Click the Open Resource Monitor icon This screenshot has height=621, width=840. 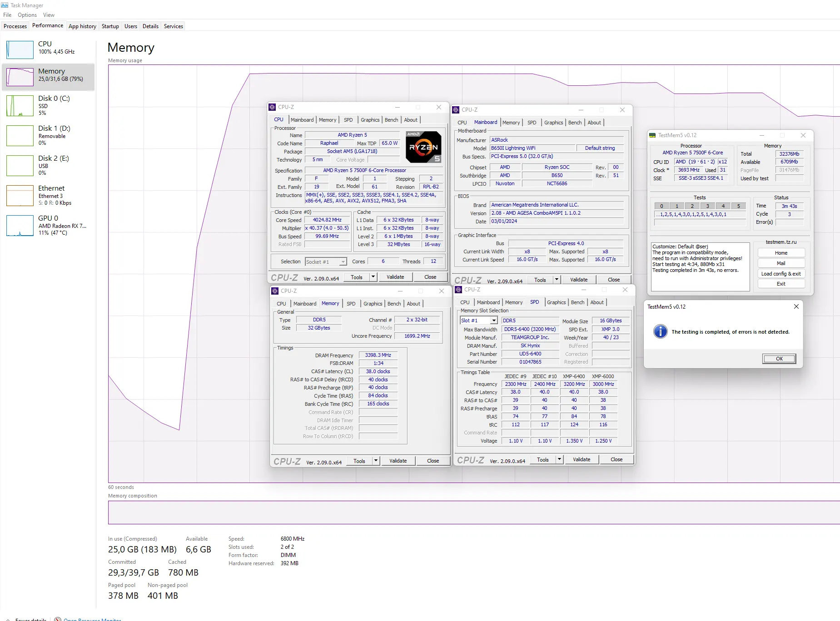pyautogui.click(x=58, y=619)
